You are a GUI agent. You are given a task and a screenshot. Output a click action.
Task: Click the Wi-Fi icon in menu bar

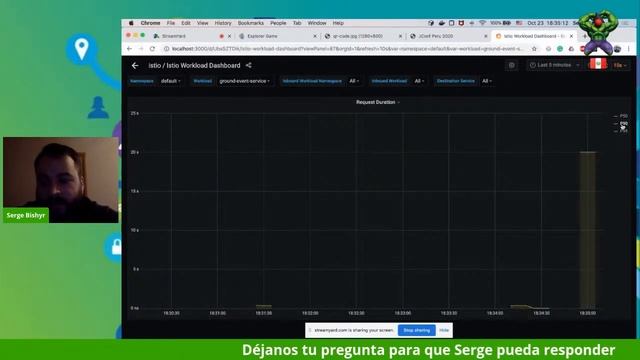pos(482,23)
